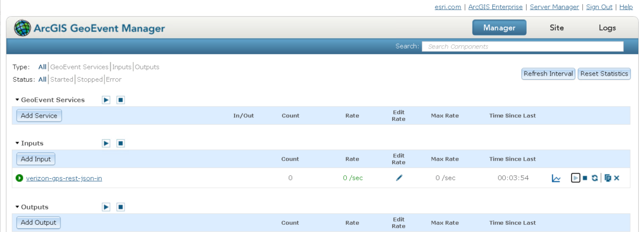Focus the Search Components field
The image size is (644, 232).
coord(523,46)
